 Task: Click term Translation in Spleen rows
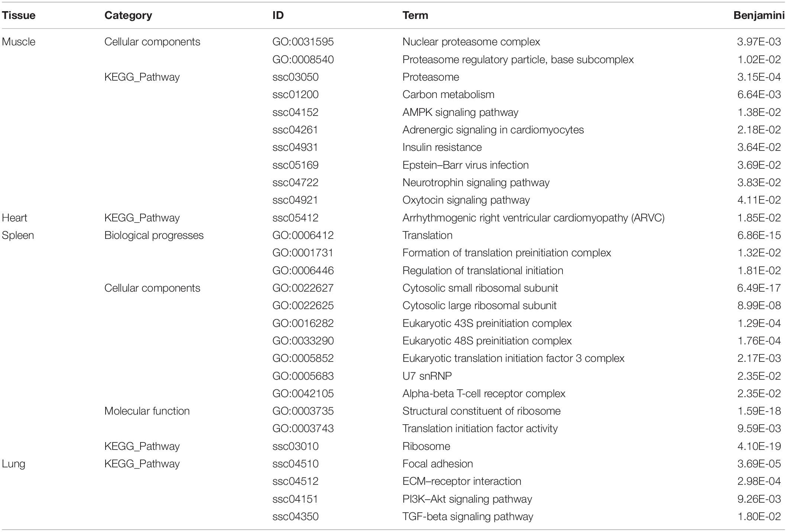coord(428,235)
